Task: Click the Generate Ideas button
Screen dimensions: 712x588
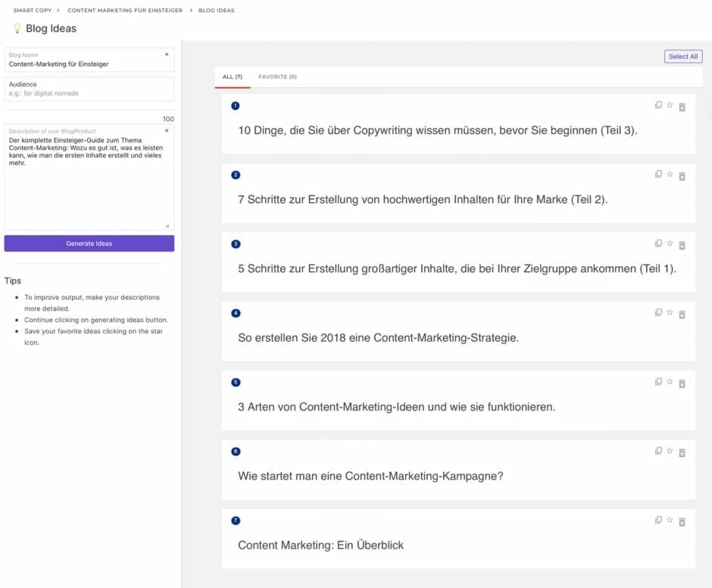Action: (89, 243)
